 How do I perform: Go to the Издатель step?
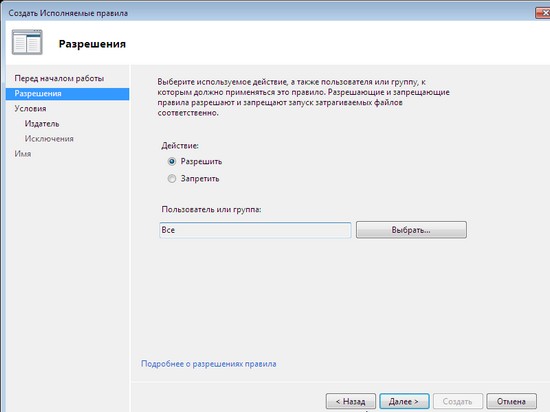42,124
